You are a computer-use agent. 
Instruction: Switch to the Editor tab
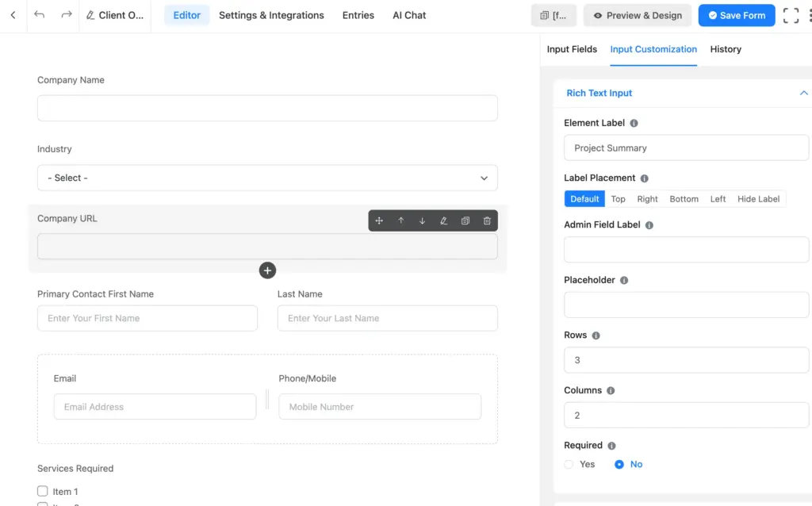coord(187,16)
